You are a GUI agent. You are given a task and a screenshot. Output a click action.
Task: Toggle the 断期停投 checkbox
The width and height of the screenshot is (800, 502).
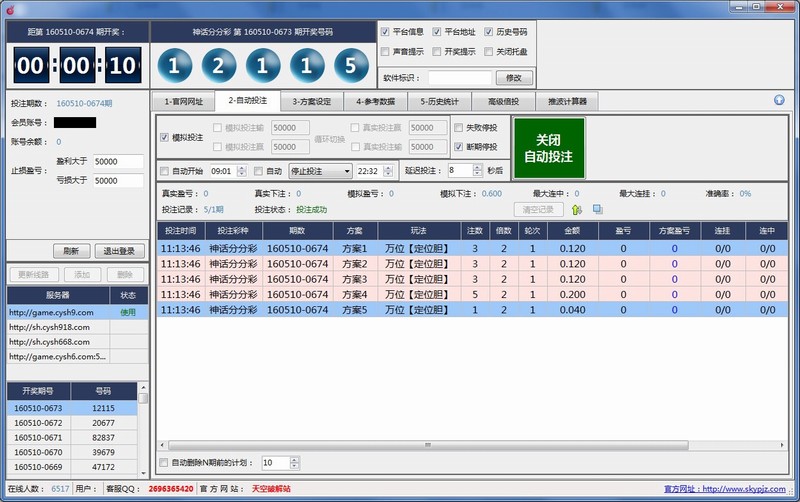click(459, 146)
